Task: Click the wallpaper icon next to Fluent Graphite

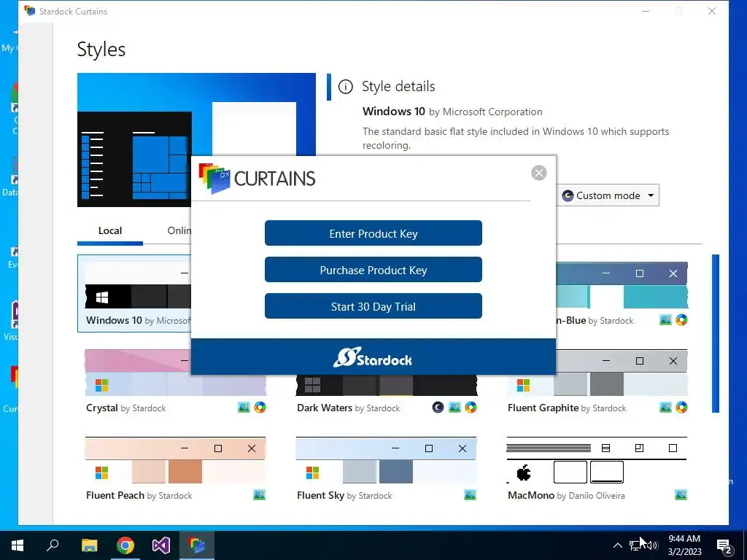Action: coord(665,408)
